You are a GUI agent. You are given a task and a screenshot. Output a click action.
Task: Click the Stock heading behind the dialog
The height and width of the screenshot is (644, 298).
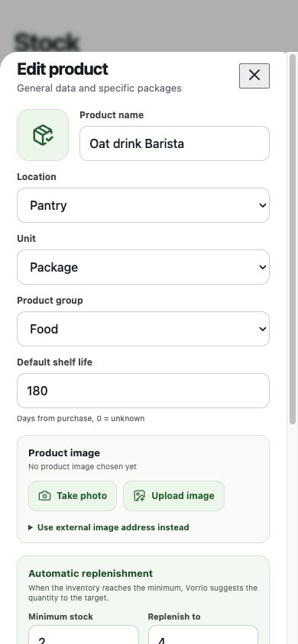coord(46,42)
